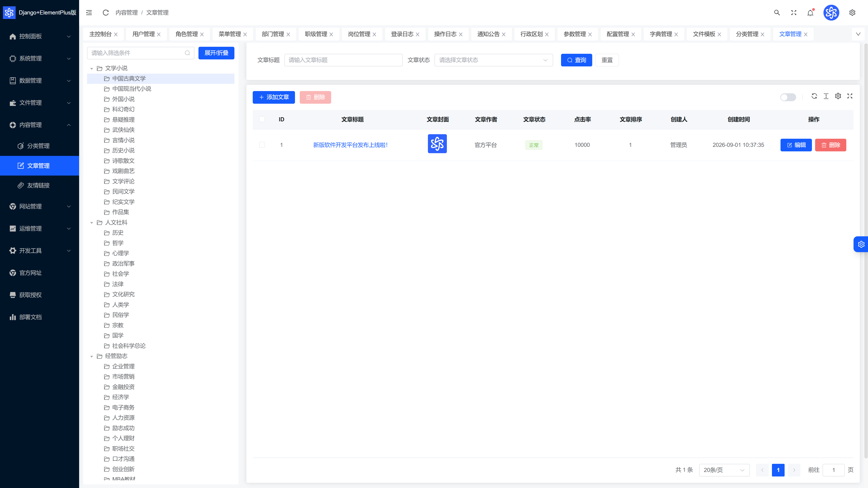Click the table density icon
Image resolution: width=868 pixels, height=488 pixels.
click(x=826, y=96)
